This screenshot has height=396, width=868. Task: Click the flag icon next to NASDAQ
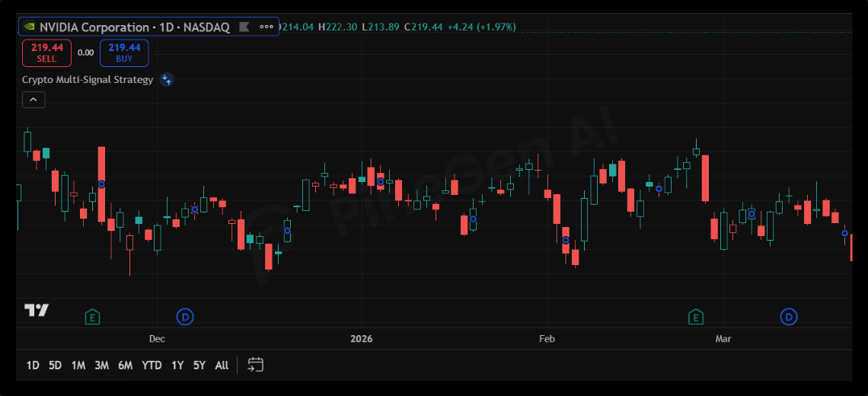(x=244, y=27)
